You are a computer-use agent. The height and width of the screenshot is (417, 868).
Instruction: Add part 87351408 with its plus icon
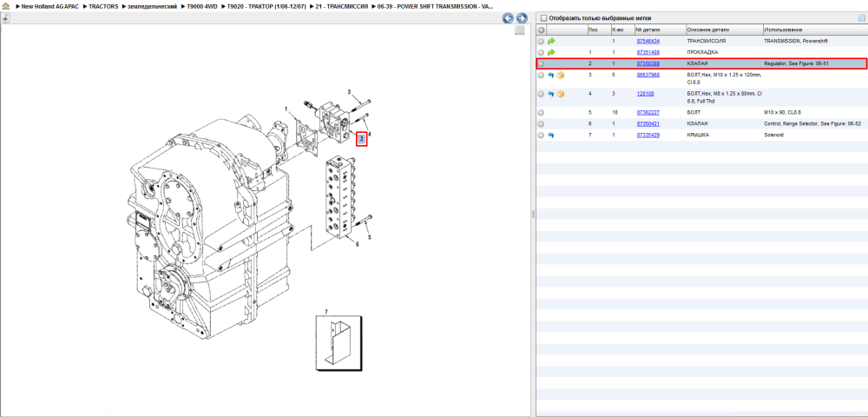(x=541, y=53)
